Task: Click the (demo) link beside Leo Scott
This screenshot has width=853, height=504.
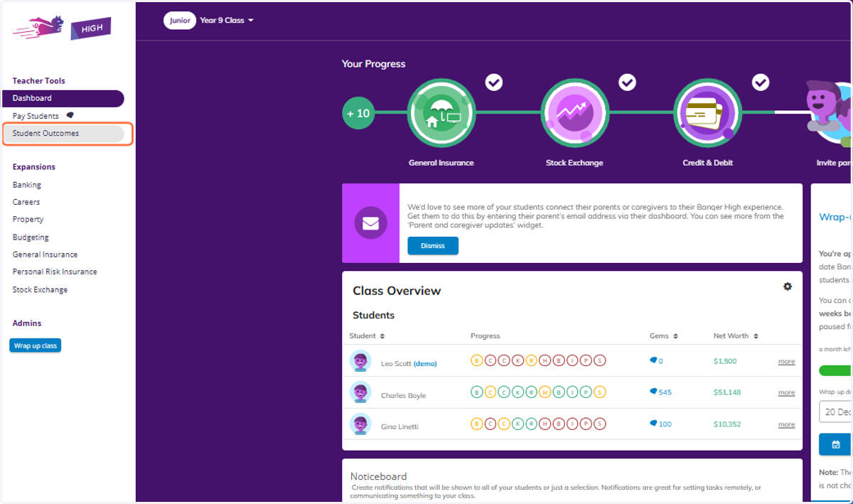Action: pos(425,363)
